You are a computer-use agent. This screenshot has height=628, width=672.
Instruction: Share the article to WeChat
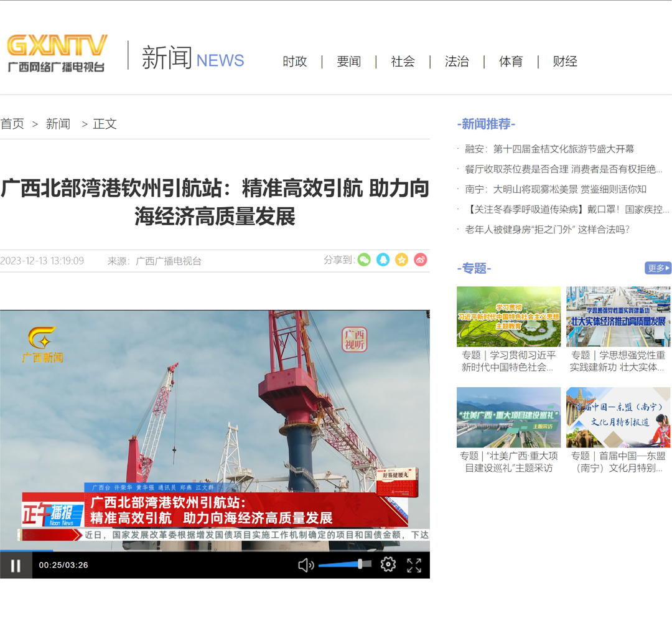(x=364, y=260)
